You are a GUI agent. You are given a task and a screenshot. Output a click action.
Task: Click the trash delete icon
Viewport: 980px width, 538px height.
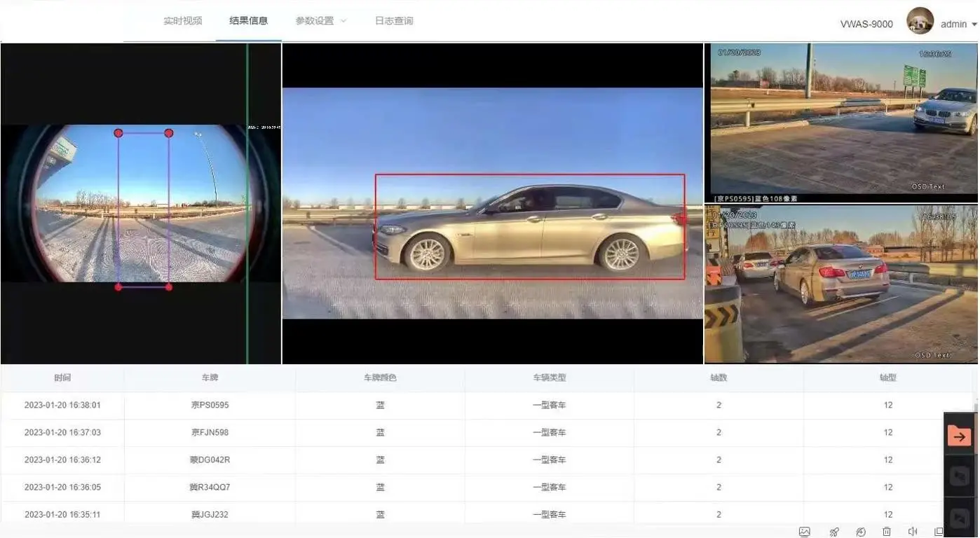887,532
